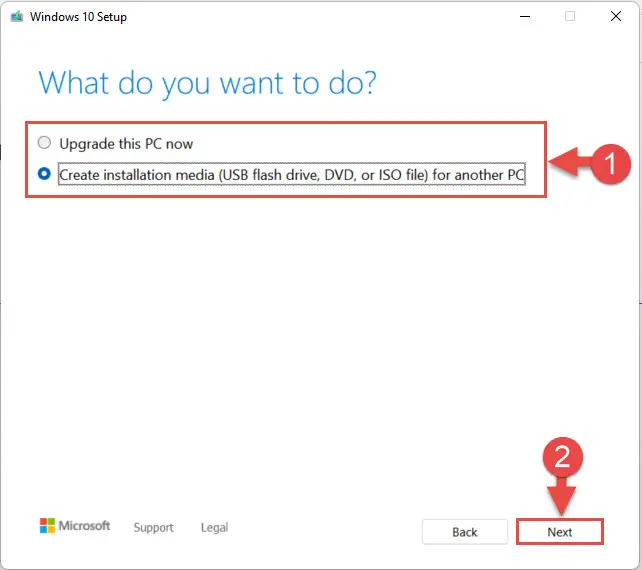
Task: Click the Windows 10 Setup title bar icon
Action: 17,17
